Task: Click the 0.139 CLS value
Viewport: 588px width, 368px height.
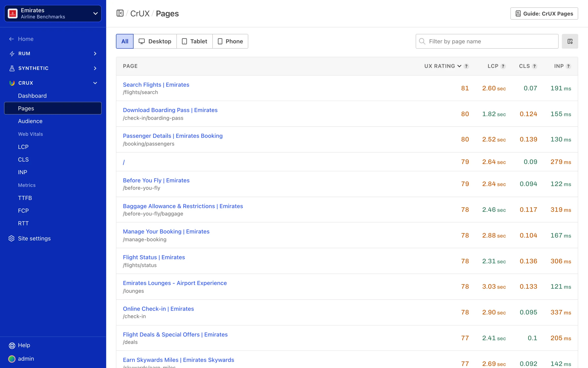Action: click(x=528, y=139)
